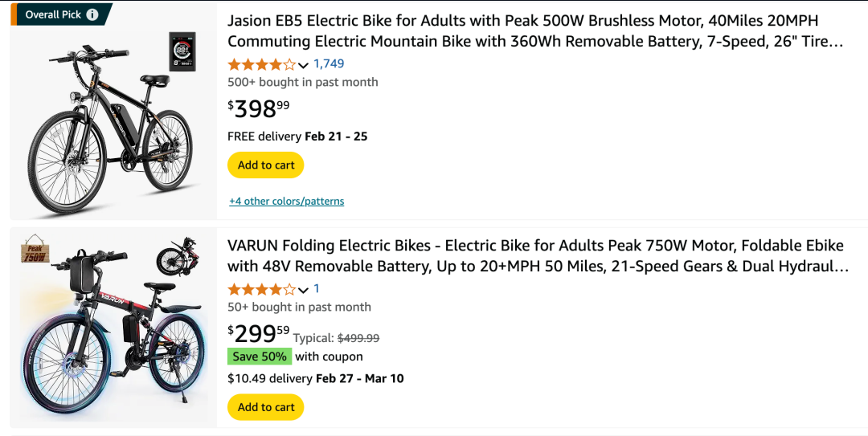
Task: Add the Jasion EB5 bike to cart
Action: pos(266,165)
